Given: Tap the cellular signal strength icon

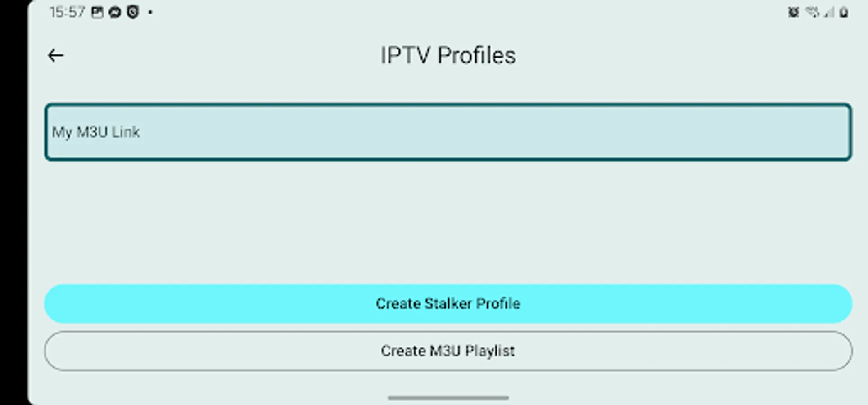Looking at the screenshot, I should tap(829, 12).
